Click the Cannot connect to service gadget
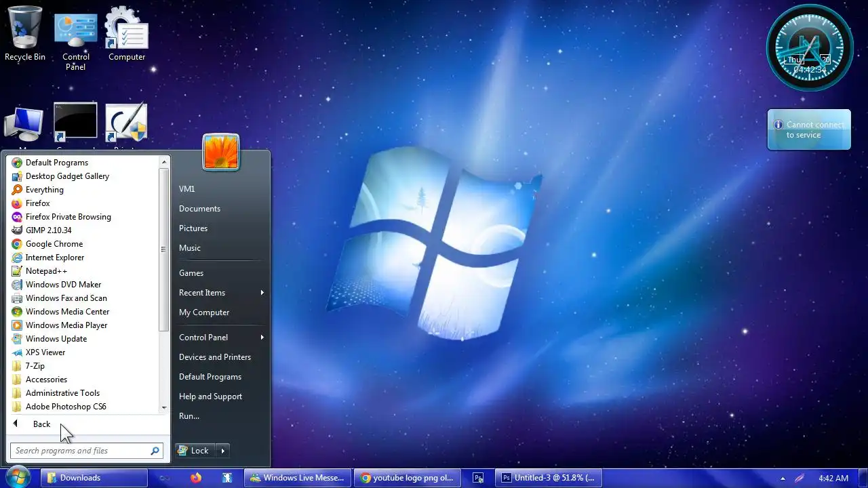Screen dimensions: 868x488 click(x=809, y=129)
